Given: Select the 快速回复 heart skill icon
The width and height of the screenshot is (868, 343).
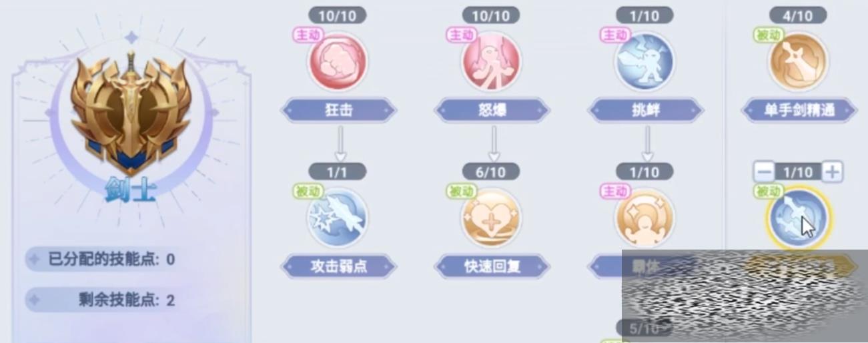Looking at the screenshot, I should (x=492, y=218).
